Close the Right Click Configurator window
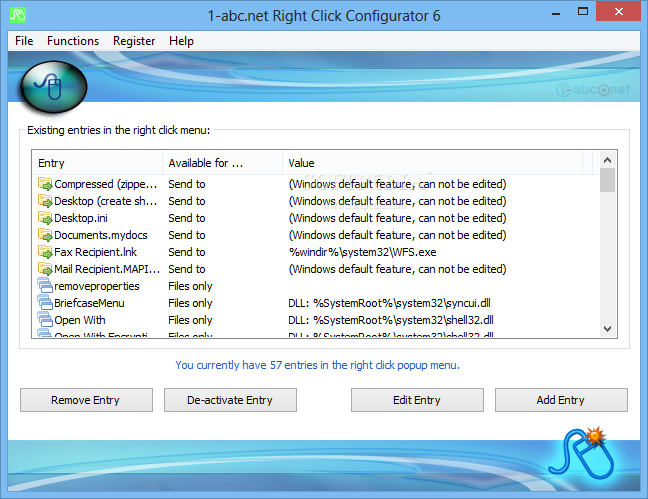 tap(618, 12)
